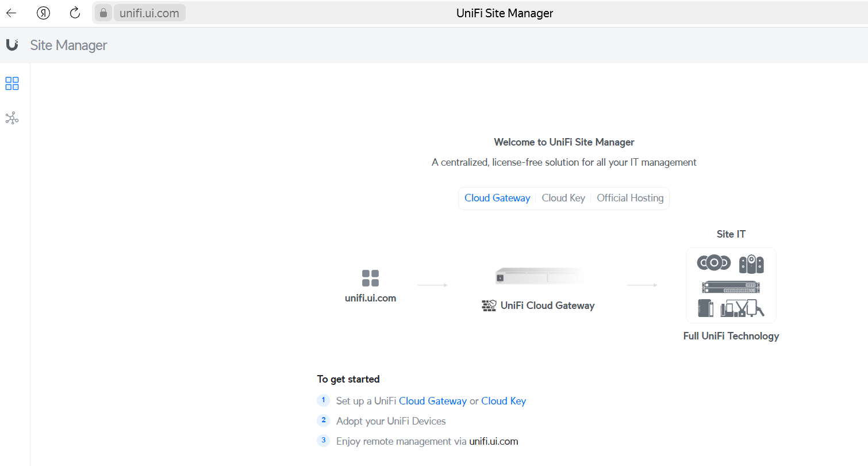Click unifi.ui.com text in step 3
The height and width of the screenshot is (466, 868).
coord(494,441)
